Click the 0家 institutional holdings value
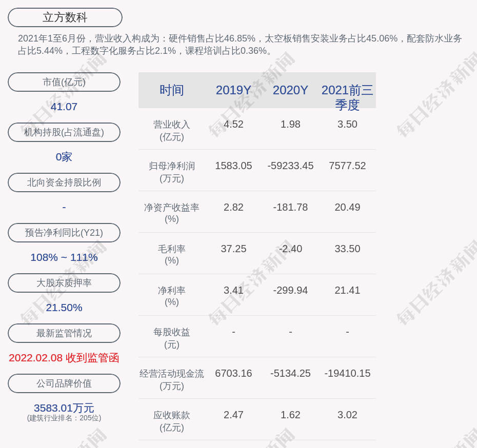 coord(64,157)
